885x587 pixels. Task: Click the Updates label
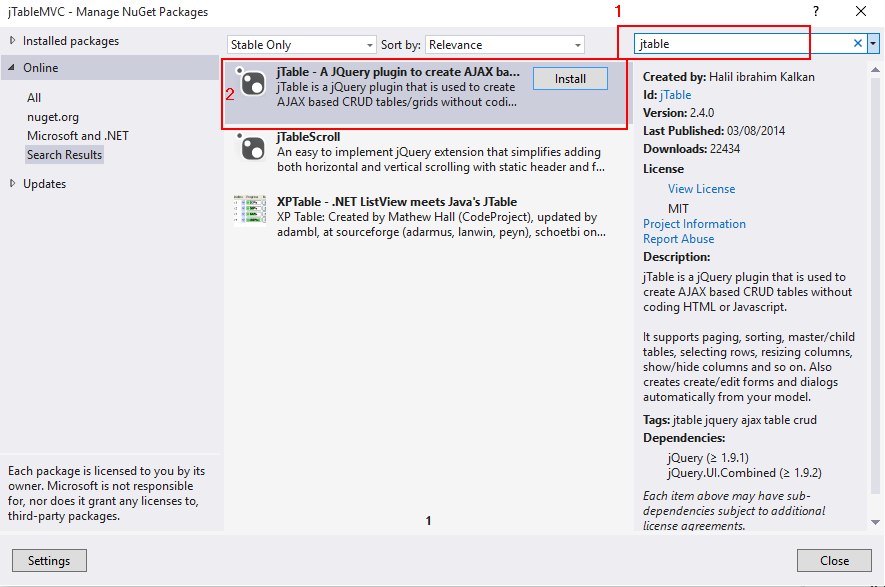(x=45, y=183)
